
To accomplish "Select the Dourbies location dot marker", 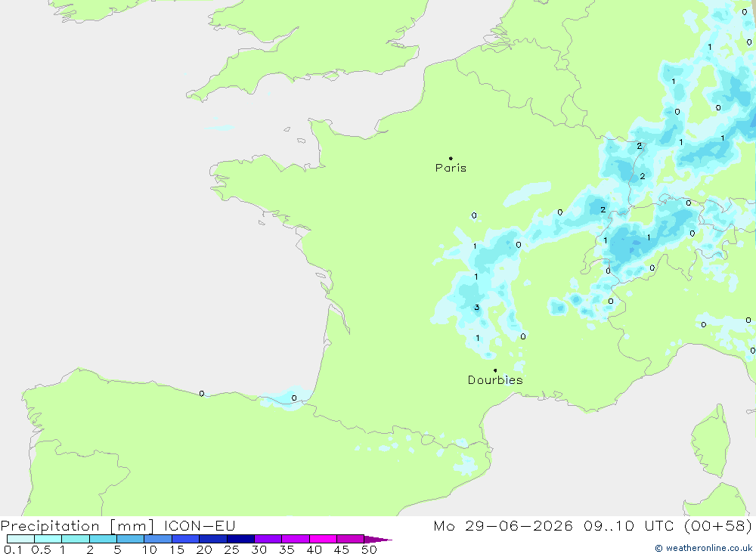I will click(495, 370).
